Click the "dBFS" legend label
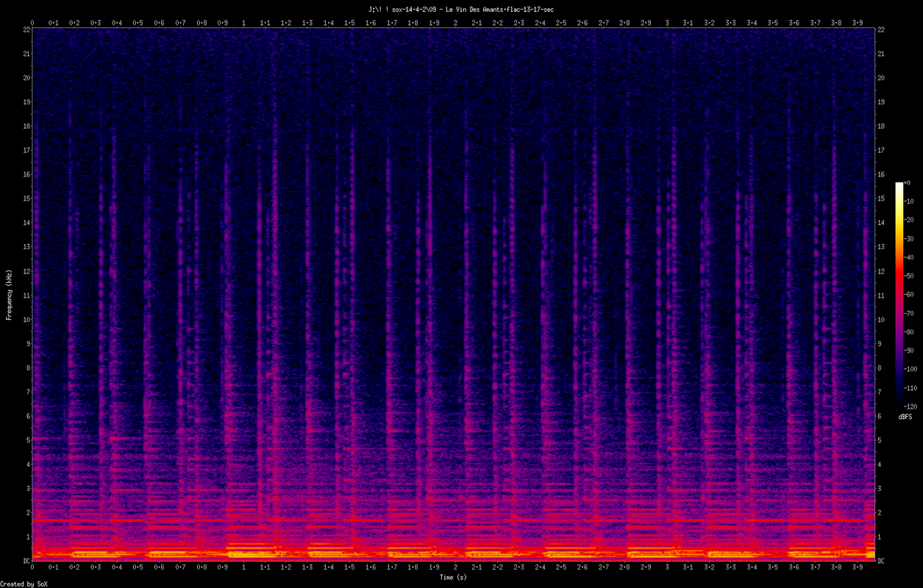The image size is (923, 588). [905, 417]
